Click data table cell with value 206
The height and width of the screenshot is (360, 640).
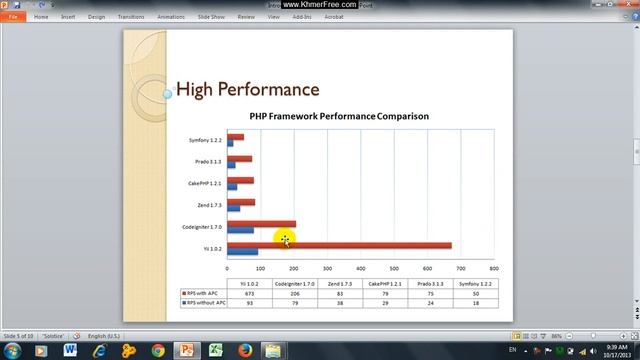pyautogui.click(x=295, y=293)
